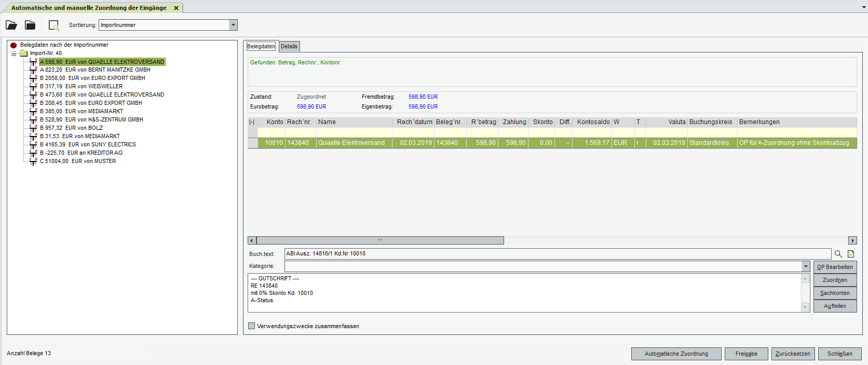Viewport: 868px width, 365px height.
Task: Click the Skonto column header
Action: [x=541, y=122]
